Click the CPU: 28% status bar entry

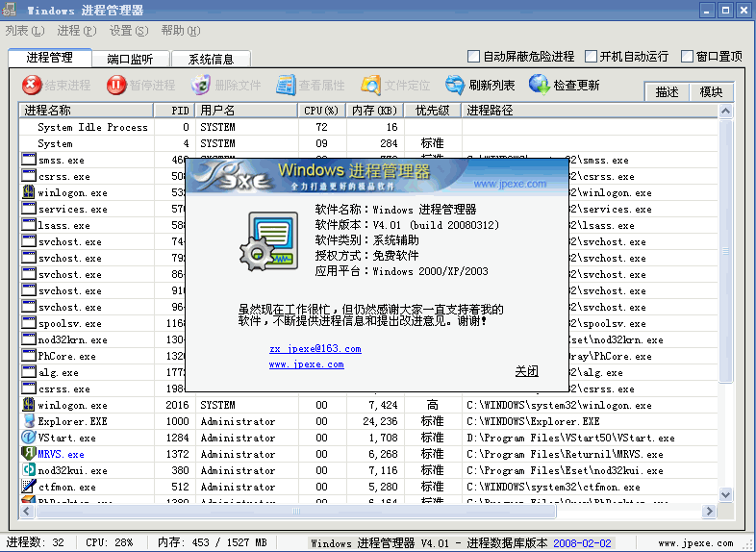click(x=110, y=542)
